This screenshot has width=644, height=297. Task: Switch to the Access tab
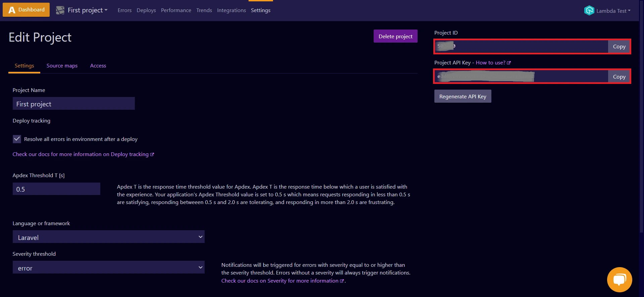click(x=98, y=66)
